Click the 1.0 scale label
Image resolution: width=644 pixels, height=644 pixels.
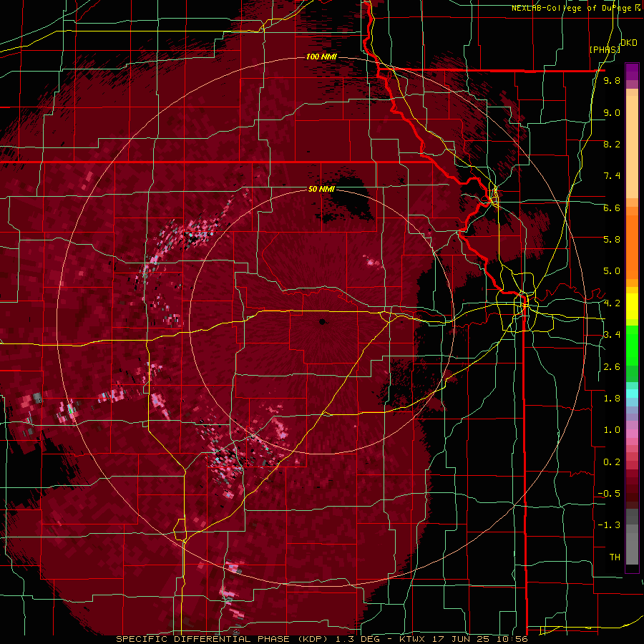coord(612,430)
